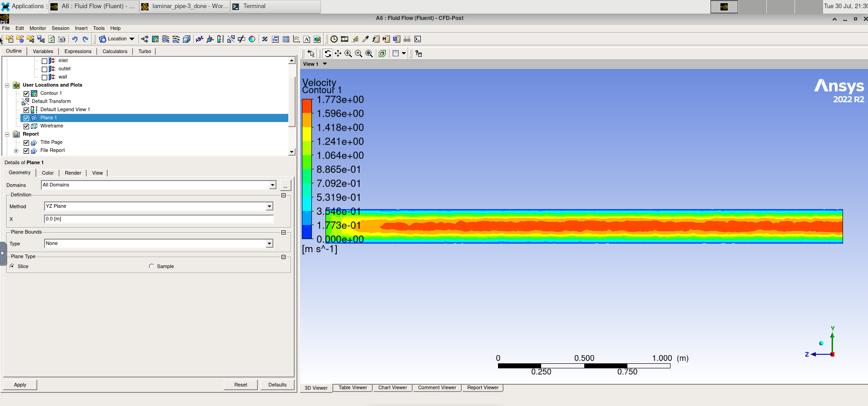Insert a Legend via toolbar icon

pos(221,39)
